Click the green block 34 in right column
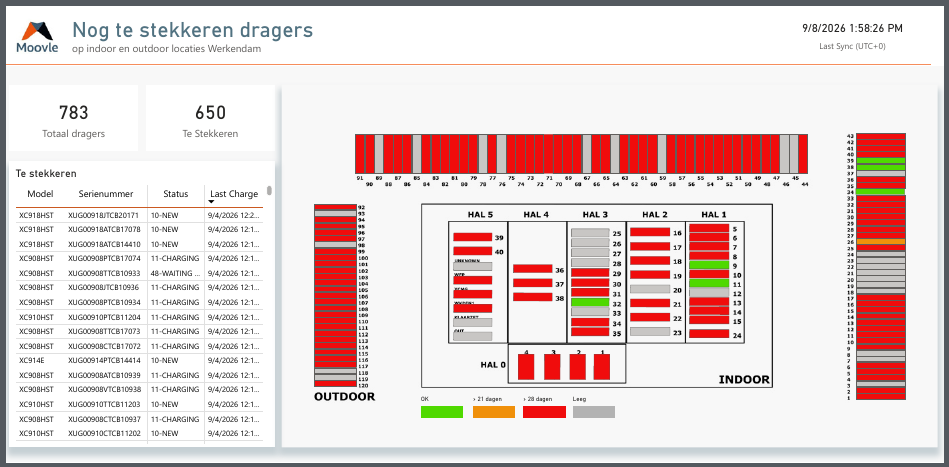This screenshot has height=467, width=949. tap(881, 192)
